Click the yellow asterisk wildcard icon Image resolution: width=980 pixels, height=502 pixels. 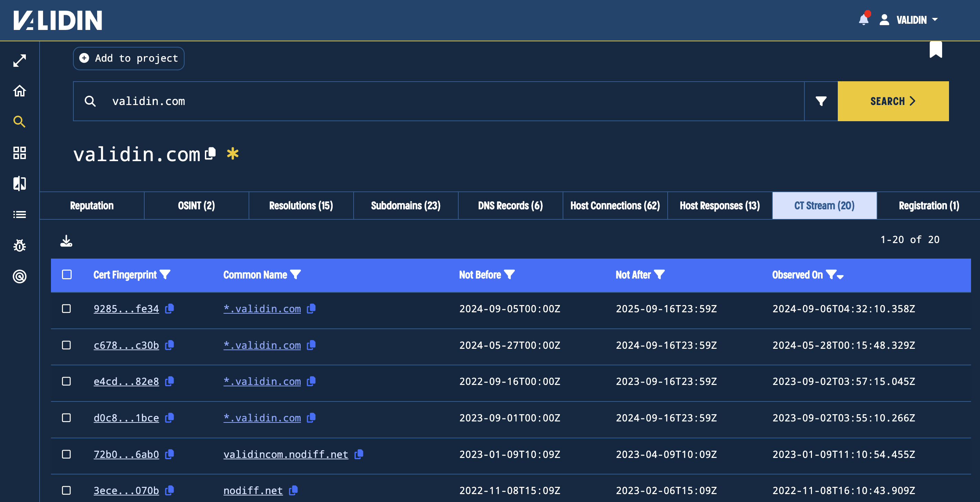coord(232,154)
